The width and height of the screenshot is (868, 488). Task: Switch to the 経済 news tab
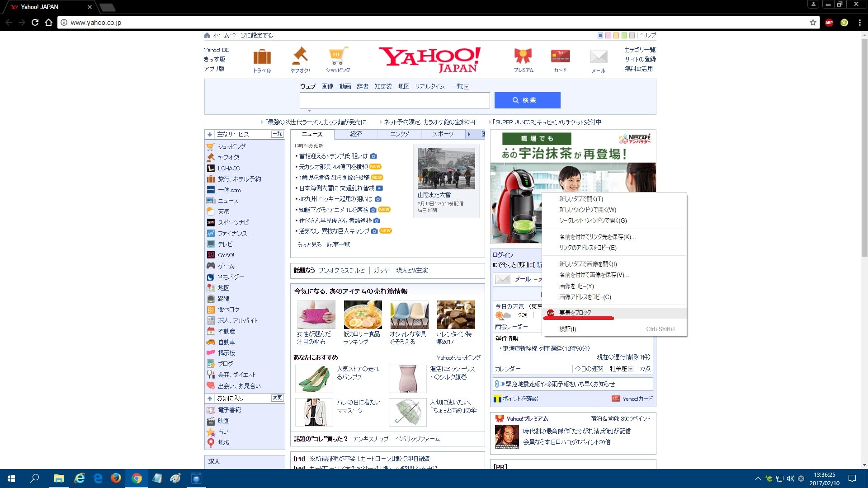(x=356, y=134)
